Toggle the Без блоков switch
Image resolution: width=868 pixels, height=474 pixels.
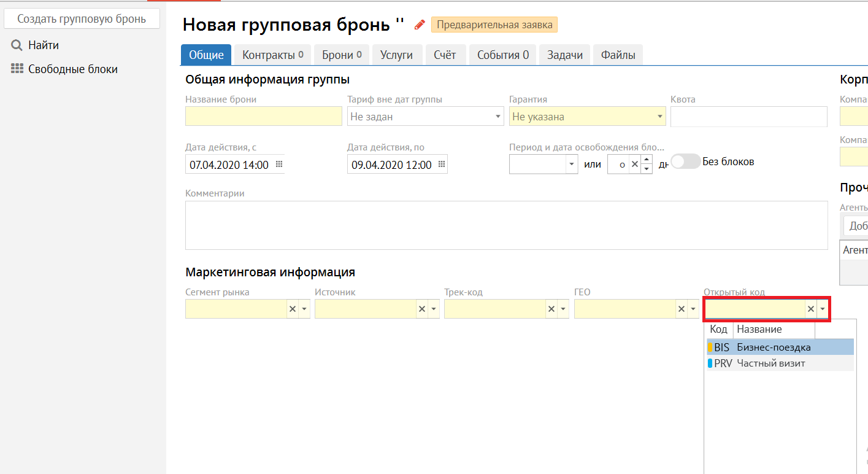pos(685,161)
